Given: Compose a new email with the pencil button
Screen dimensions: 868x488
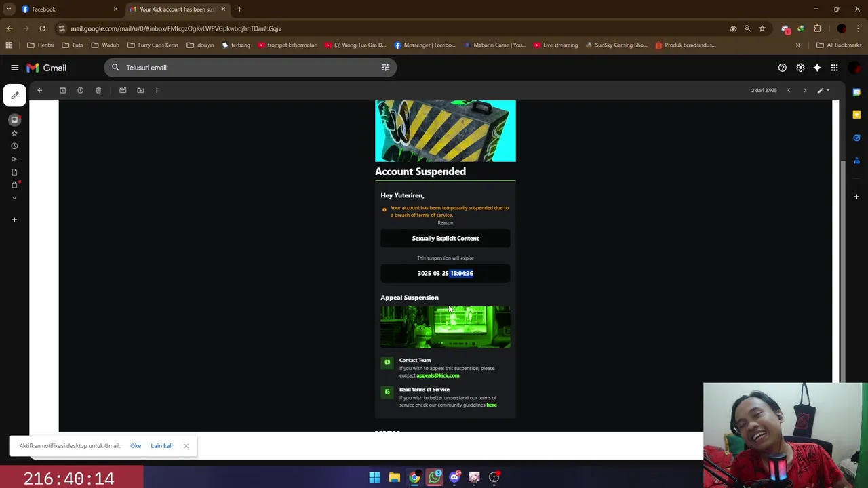Looking at the screenshot, I should [x=15, y=96].
